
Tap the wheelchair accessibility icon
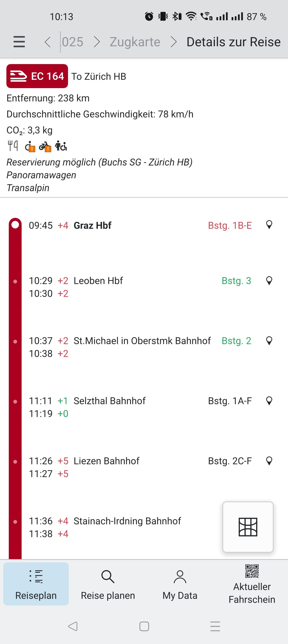[61, 146]
